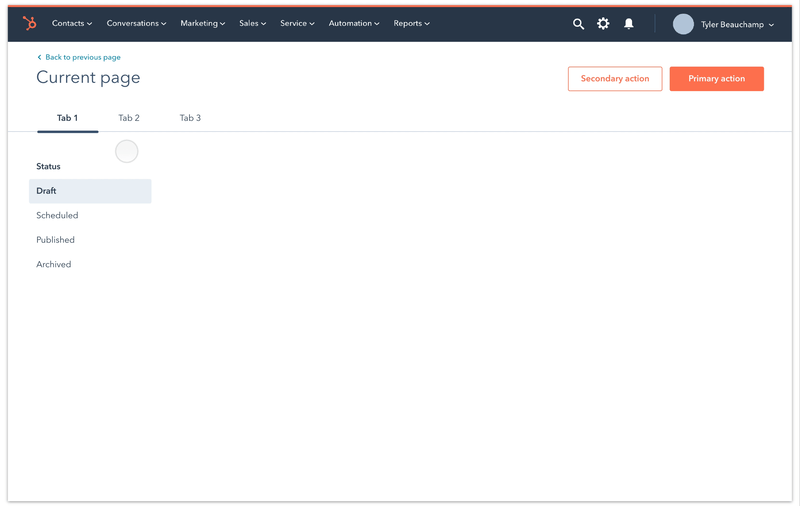The height and width of the screenshot is (506, 800).
Task: Open the Sales dropdown
Action: point(253,23)
